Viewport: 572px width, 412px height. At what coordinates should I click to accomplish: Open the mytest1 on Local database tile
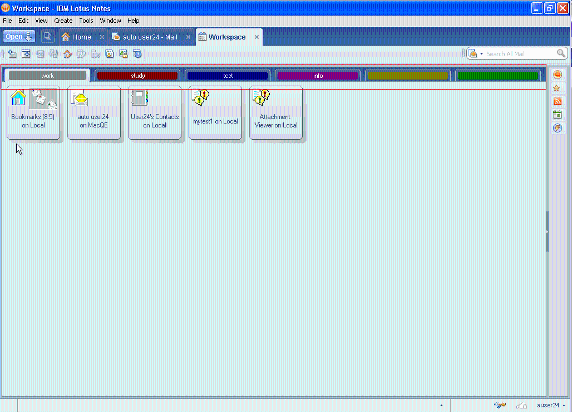click(215, 113)
